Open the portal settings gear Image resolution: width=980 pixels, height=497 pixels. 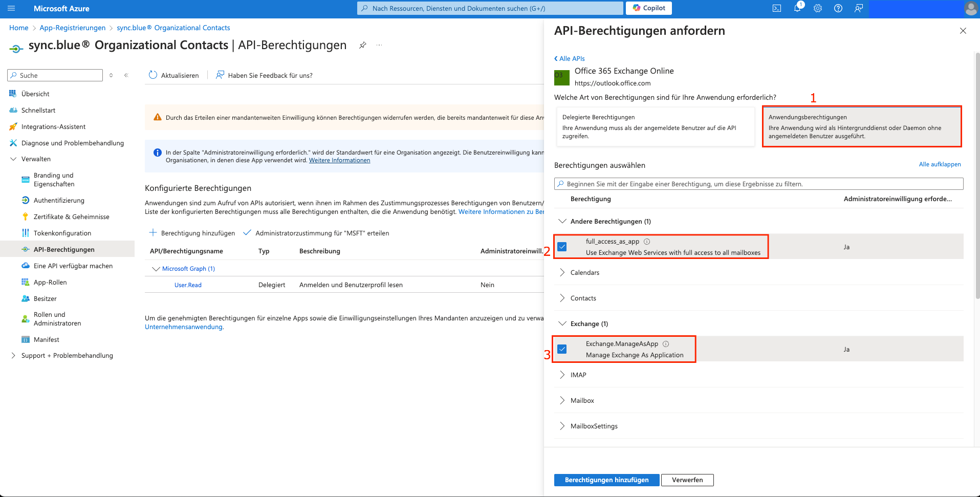(x=818, y=8)
